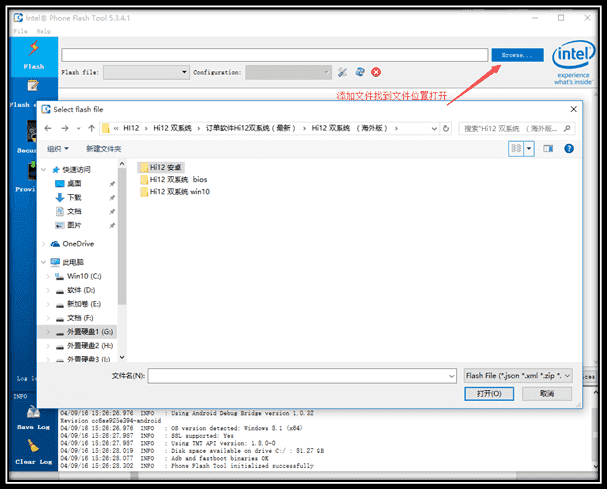The height and width of the screenshot is (489, 607).
Task: Click the Browse button
Action: tap(517, 55)
